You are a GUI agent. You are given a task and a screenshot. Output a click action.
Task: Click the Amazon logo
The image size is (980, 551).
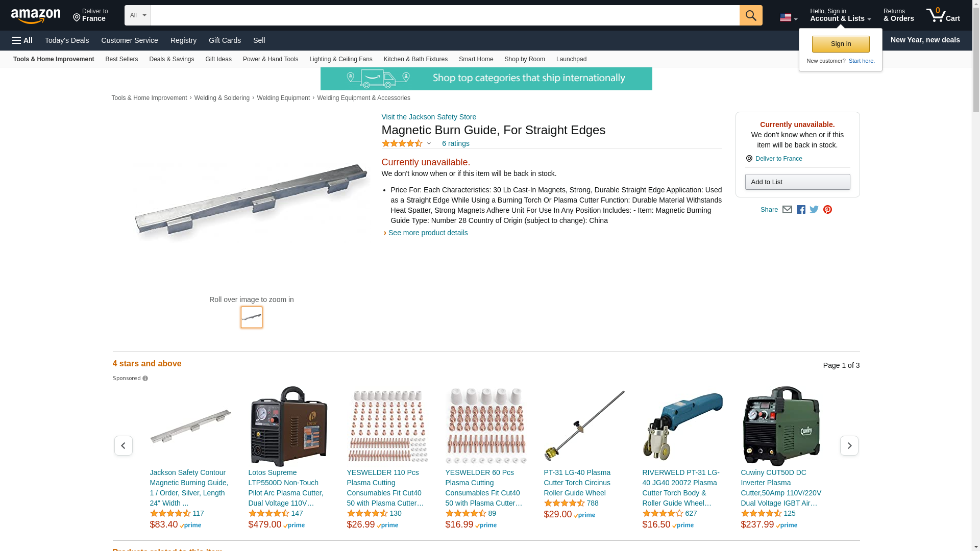36,16
